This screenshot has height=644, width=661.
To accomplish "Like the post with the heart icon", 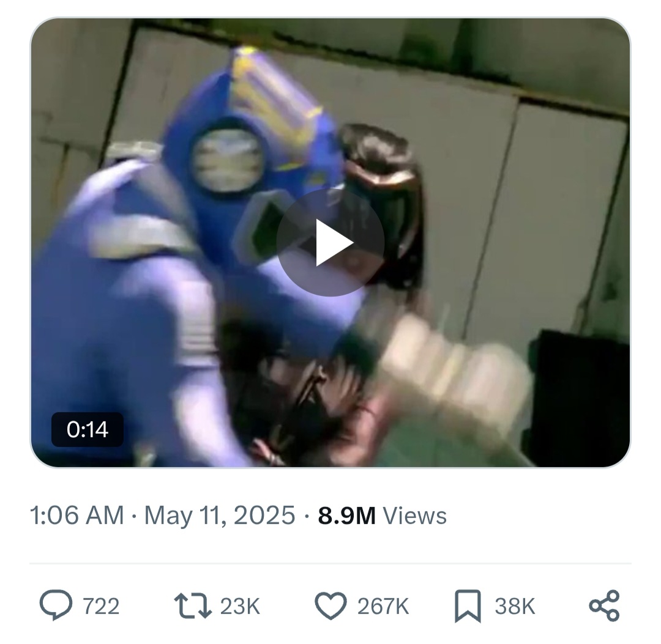I will [x=331, y=605].
